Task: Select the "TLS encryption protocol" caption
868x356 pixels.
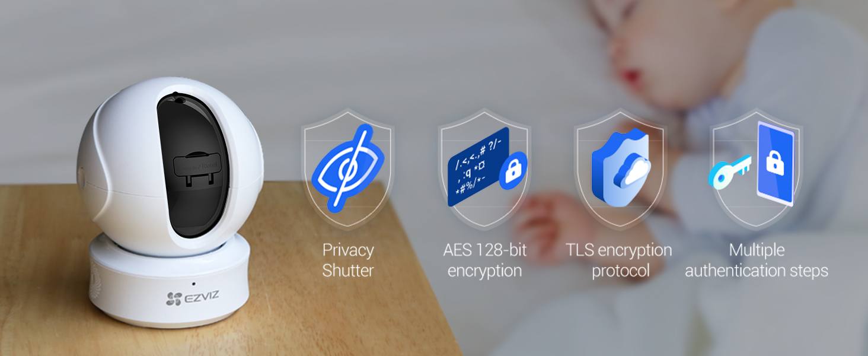Action: (620, 260)
